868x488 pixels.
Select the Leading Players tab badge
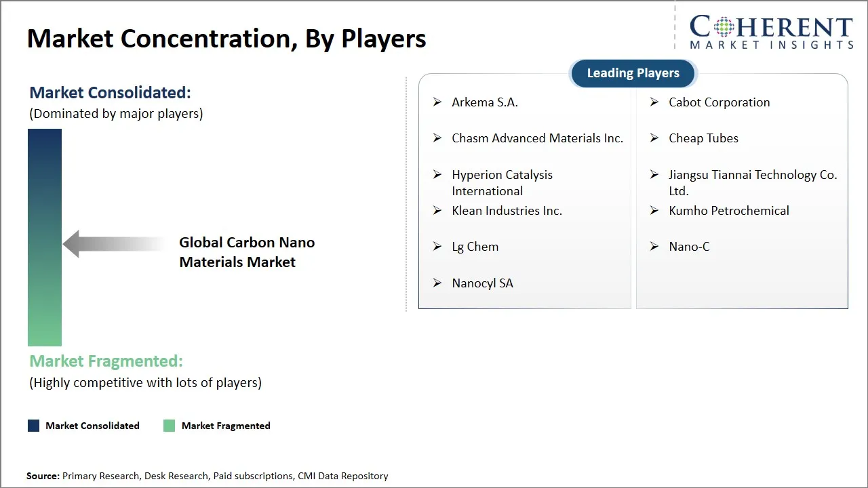(633, 73)
